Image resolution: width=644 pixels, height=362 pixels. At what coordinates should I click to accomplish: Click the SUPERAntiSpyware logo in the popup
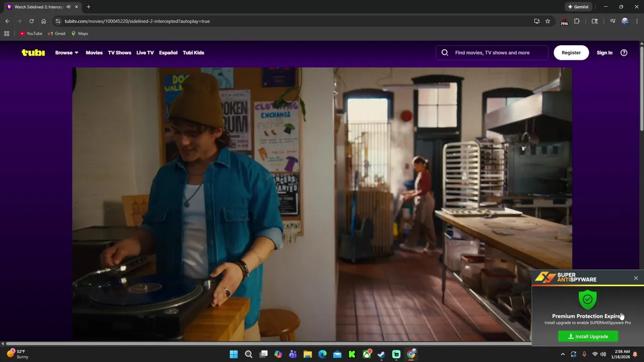click(x=566, y=277)
